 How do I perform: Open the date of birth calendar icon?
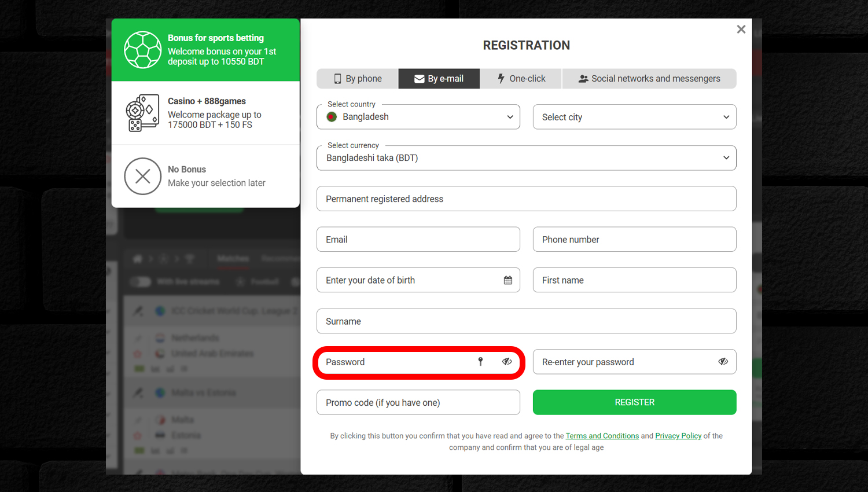[508, 280]
